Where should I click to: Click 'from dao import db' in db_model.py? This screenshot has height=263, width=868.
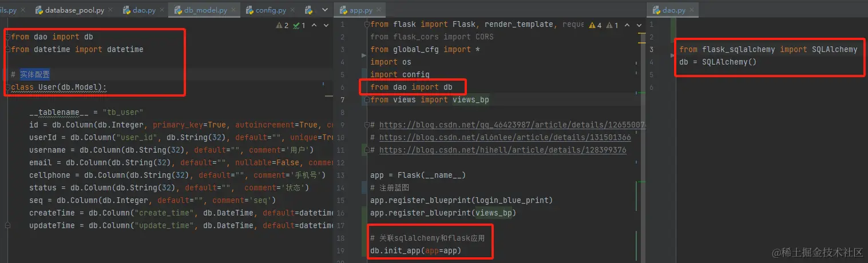click(52, 37)
